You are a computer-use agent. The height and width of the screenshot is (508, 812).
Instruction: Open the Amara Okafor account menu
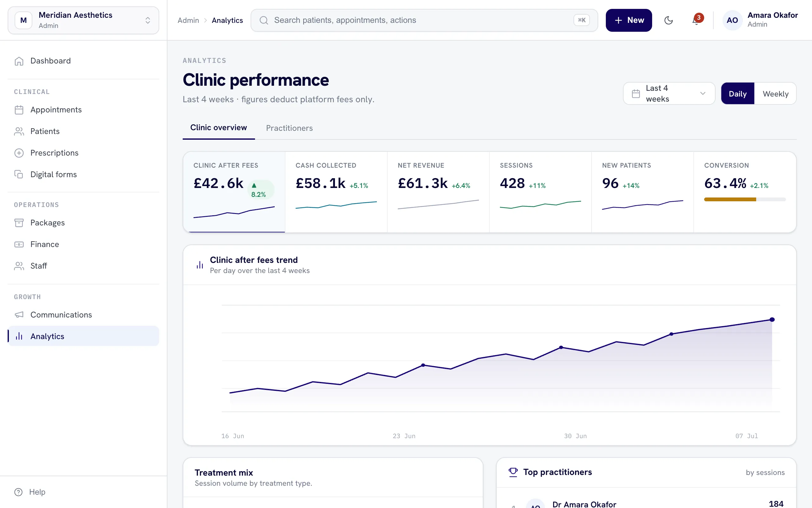pyautogui.click(x=760, y=20)
